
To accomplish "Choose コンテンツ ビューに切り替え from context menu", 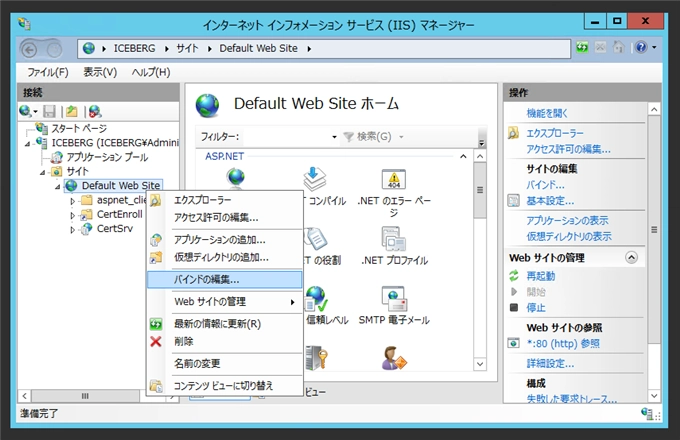I will pyautogui.click(x=225, y=385).
